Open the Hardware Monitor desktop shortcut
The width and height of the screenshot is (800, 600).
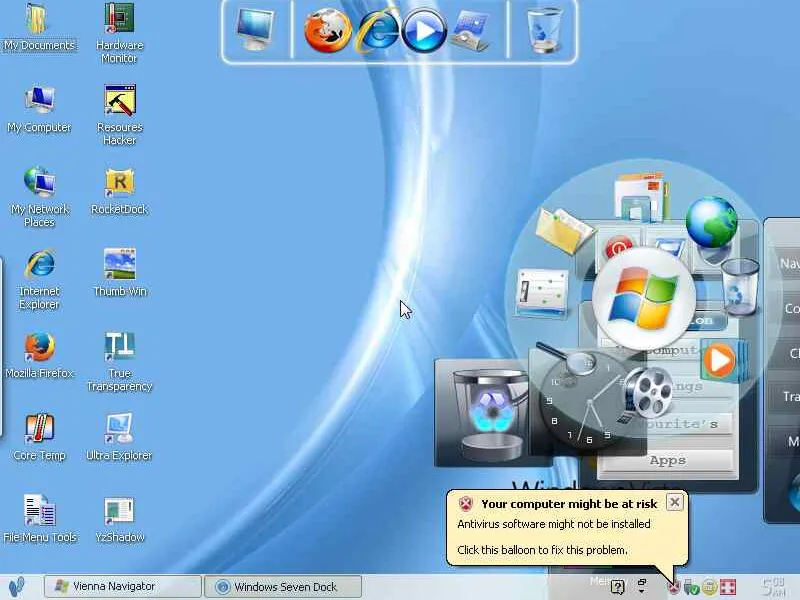tap(119, 33)
